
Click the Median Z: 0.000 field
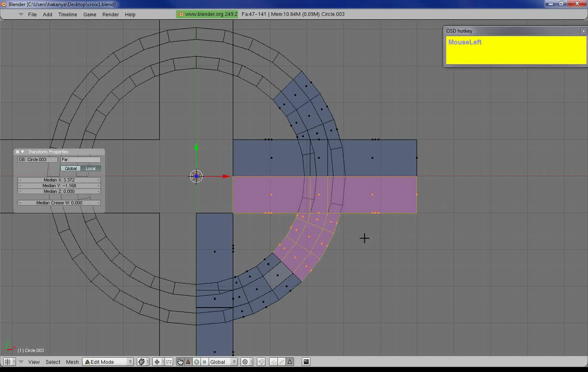pos(59,191)
